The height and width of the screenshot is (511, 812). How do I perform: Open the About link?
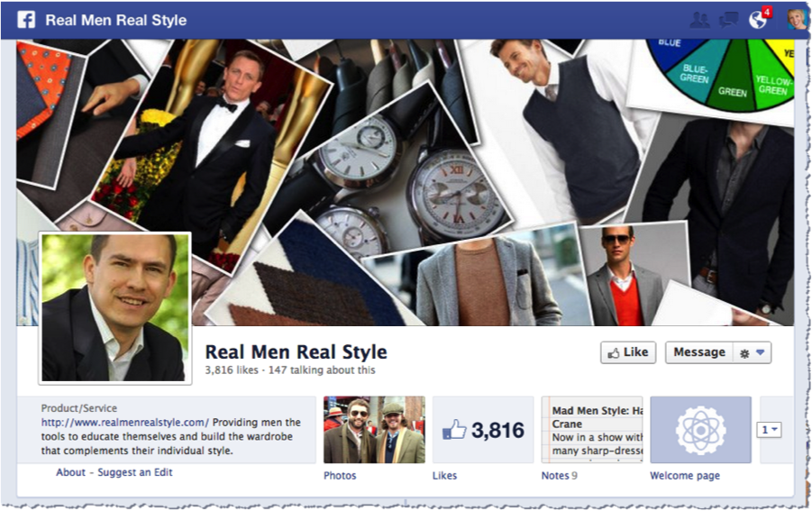(x=71, y=472)
